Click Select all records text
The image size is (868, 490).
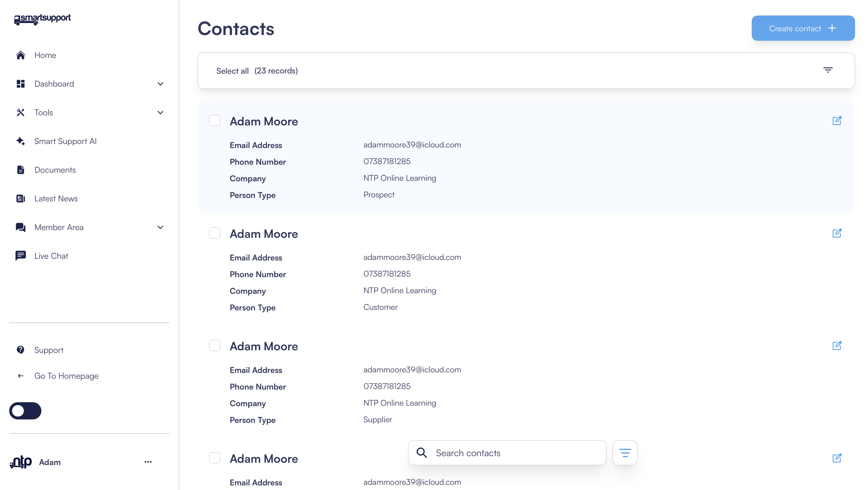[233, 71]
